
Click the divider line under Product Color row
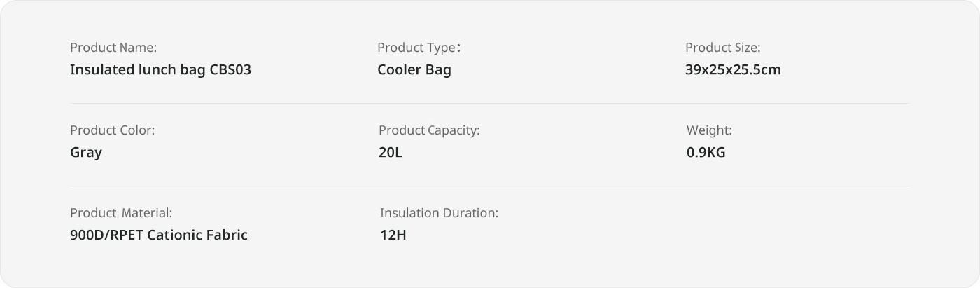pos(490,186)
